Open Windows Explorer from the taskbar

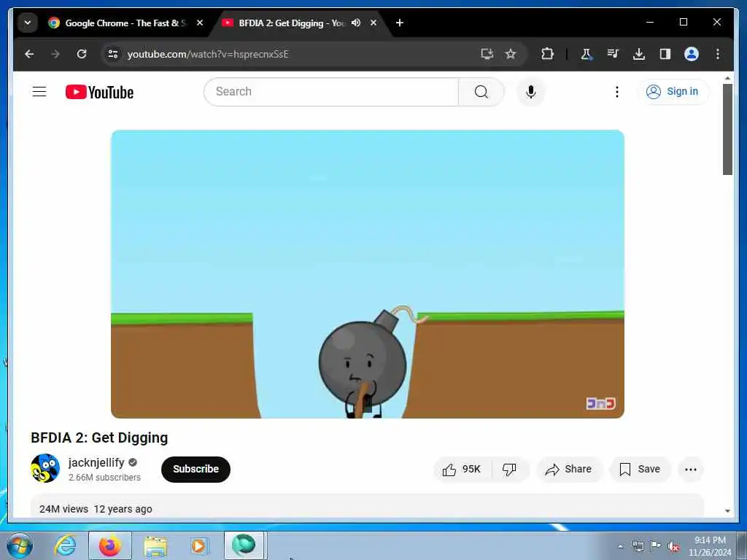156,545
